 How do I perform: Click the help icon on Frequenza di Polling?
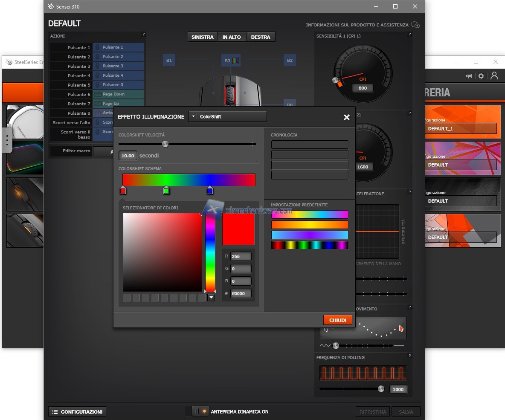click(409, 356)
